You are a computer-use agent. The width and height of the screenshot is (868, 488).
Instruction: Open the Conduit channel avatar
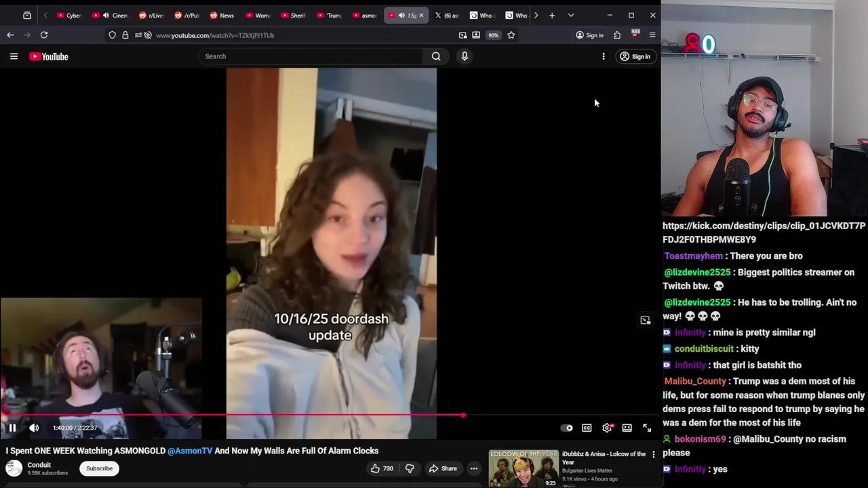pyautogui.click(x=14, y=468)
